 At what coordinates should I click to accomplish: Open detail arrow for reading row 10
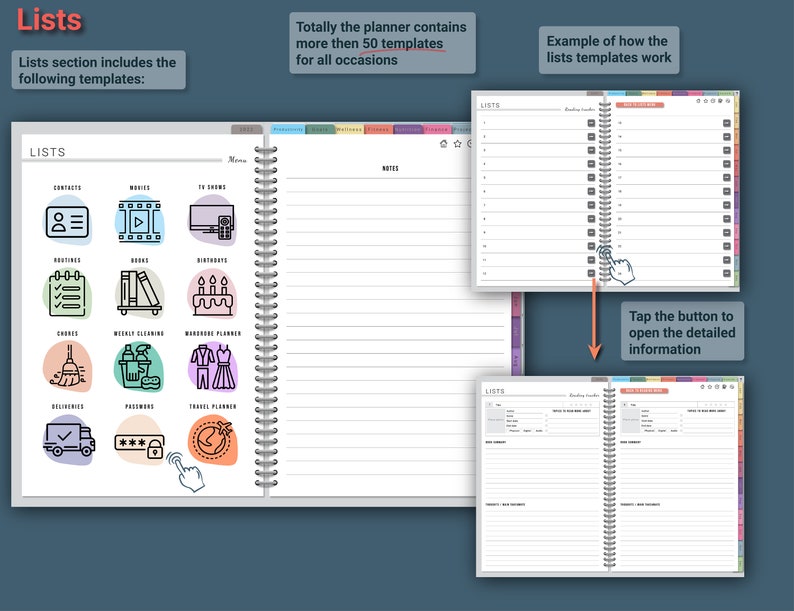pyautogui.click(x=591, y=246)
